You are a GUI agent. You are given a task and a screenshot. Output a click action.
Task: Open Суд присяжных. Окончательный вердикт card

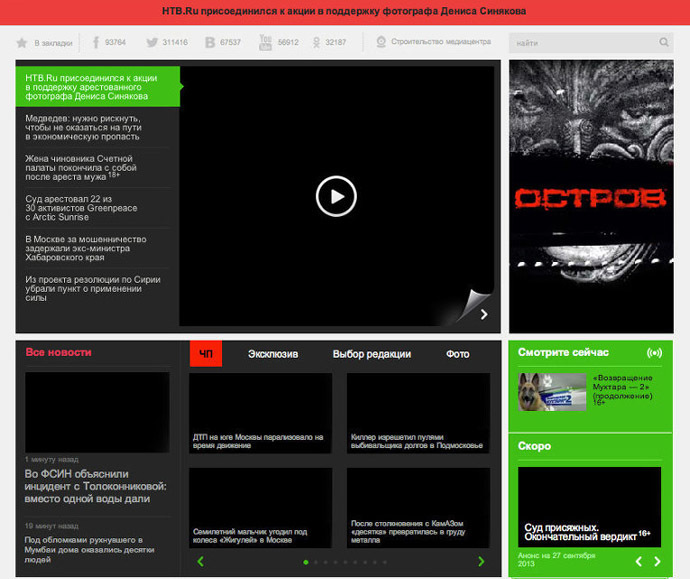coord(589,507)
